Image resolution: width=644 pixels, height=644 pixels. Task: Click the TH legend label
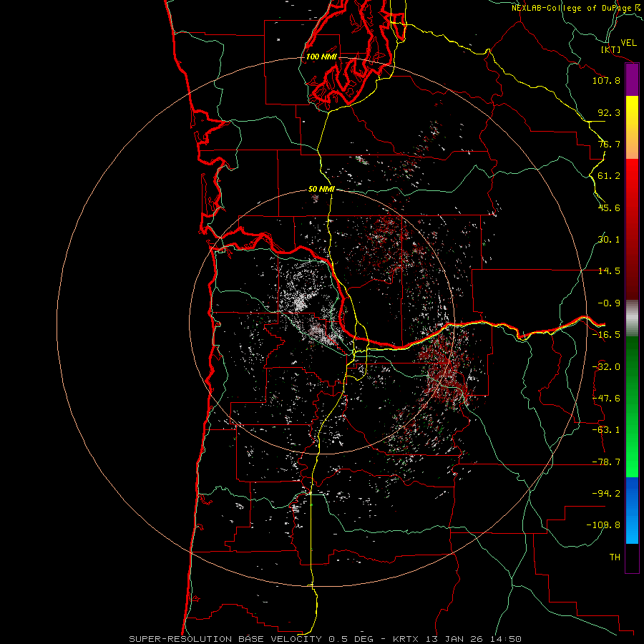click(x=615, y=557)
